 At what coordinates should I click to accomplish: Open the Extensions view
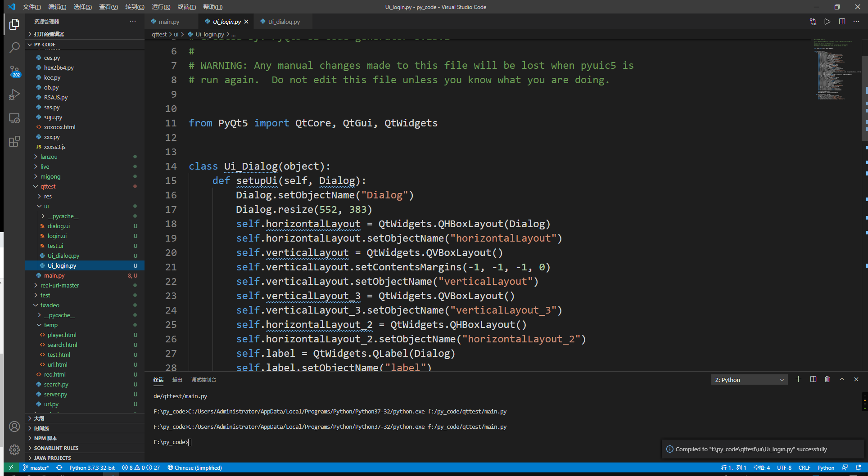pyautogui.click(x=14, y=141)
